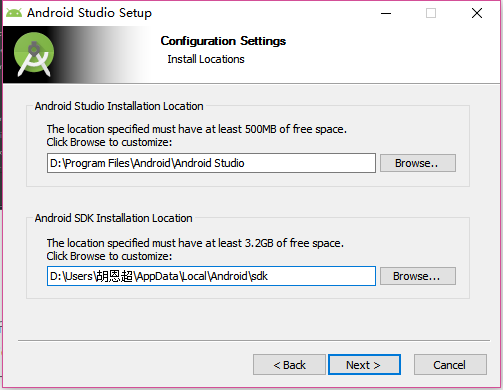Image resolution: width=503 pixels, height=390 pixels.
Task: Click the 'Install Locations' subtitle
Action: coord(206,59)
